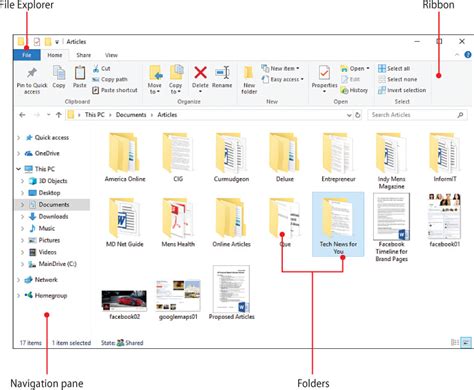Viewport: 474px width, 390px height.
Task: Open the recent locations dropdown arrow
Action: tap(49, 115)
